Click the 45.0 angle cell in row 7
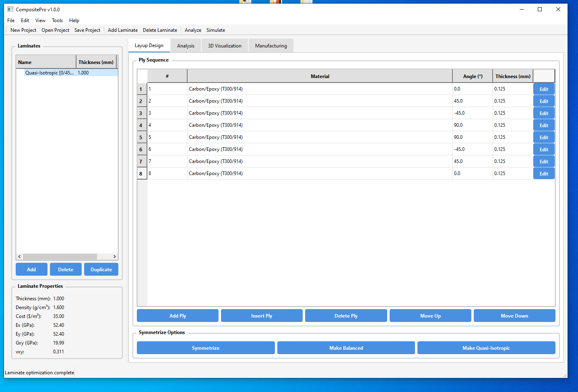 [x=473, y=161]
